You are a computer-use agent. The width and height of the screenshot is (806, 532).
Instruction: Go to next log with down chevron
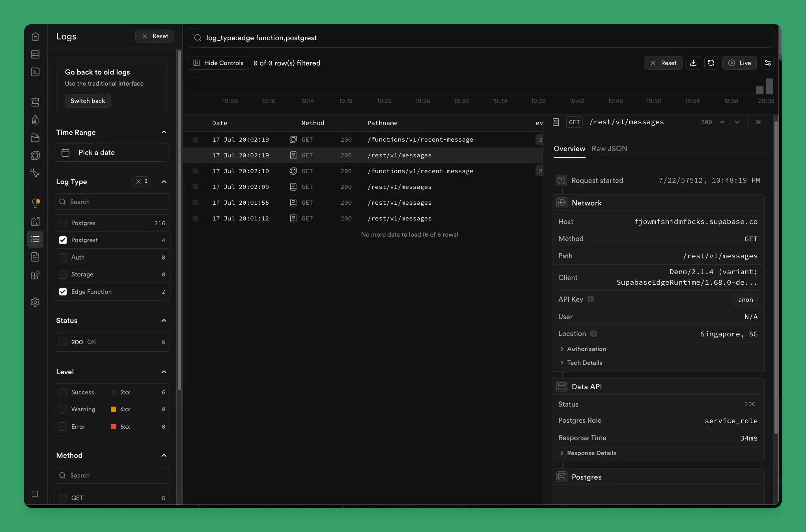point(737,122)
